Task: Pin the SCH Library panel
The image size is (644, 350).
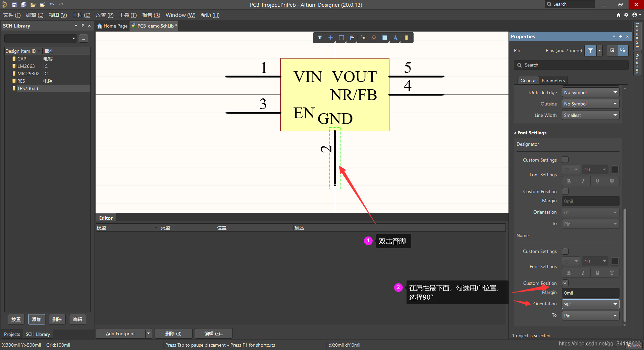Action: tap(83, 26)
